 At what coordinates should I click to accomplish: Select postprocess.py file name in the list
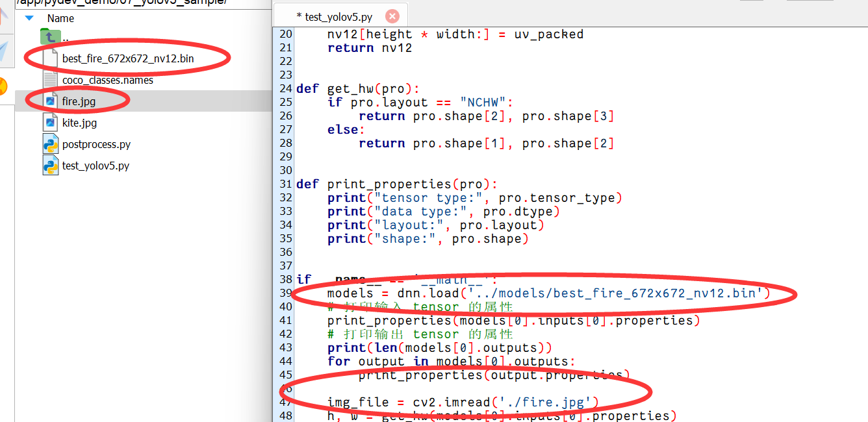click(x=96, y=144)
